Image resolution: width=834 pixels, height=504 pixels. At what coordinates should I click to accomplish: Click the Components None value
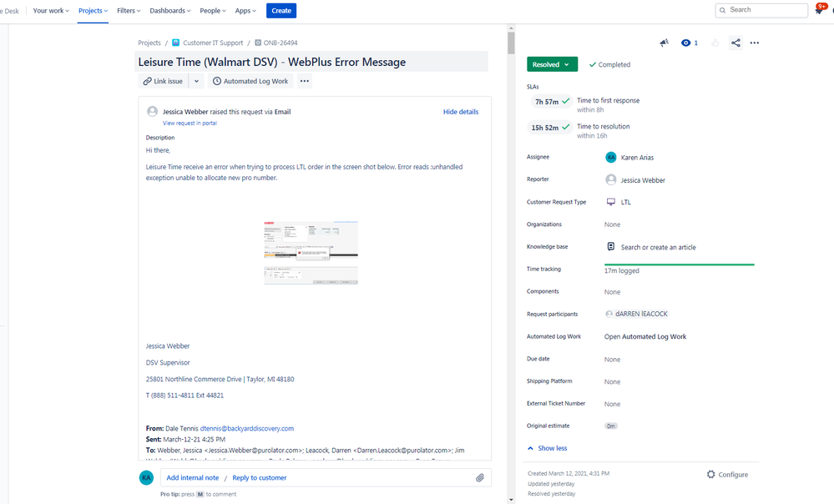point(612,292)
